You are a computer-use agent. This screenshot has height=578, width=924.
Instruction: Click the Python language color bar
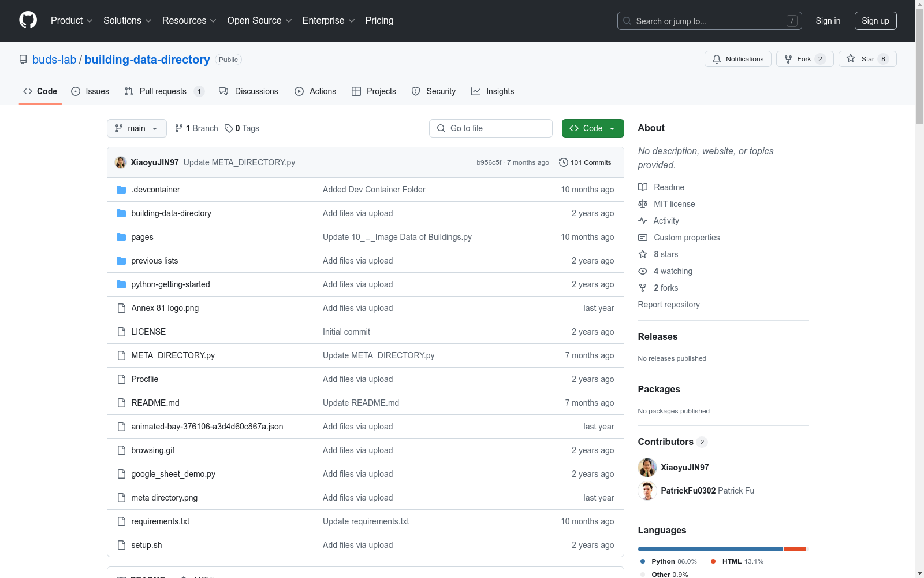pyautogui.click(x=710, y=549)
